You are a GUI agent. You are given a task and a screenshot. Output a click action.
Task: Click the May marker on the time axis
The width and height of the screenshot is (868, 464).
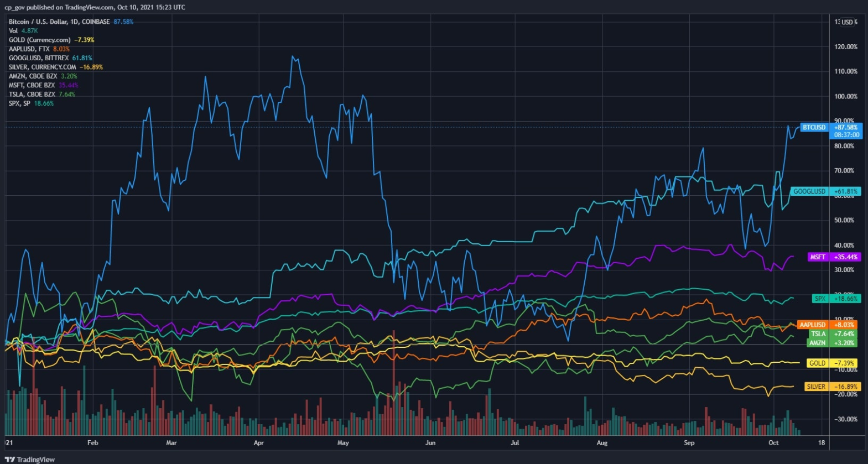pyautogui.click(x=343, y=442)
